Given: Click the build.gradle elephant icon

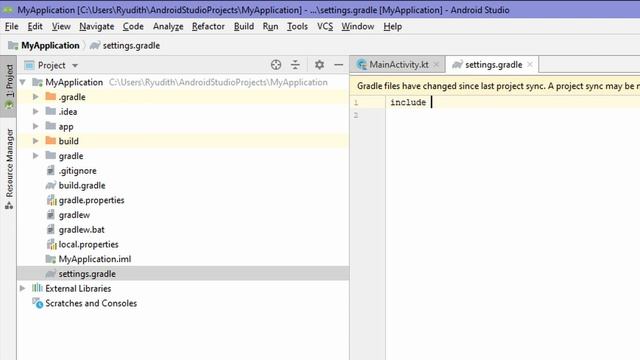Looking at the screenshot, I should pos(51,185).
